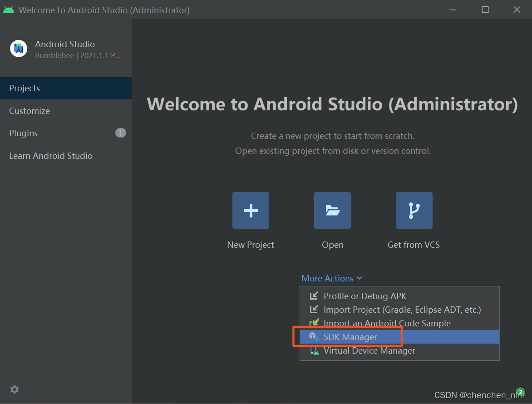Click the Get from VCS branch icon

point(414,210)
